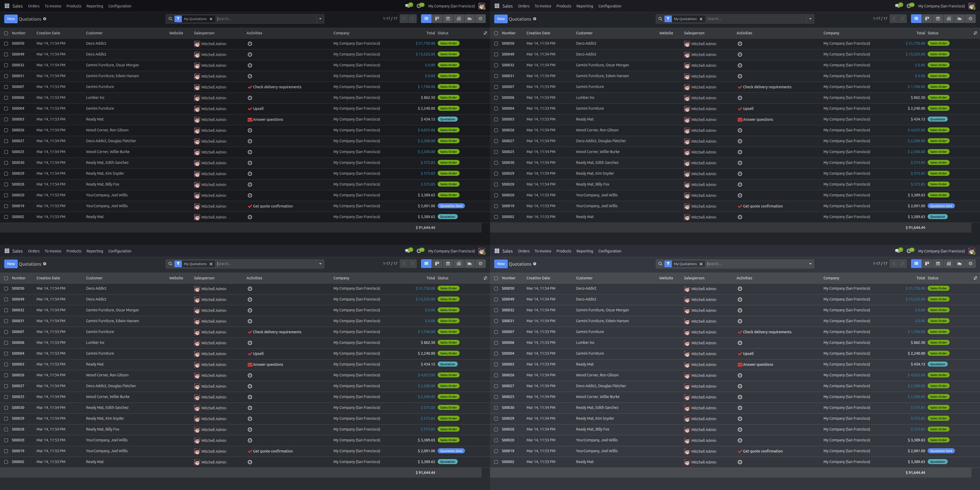
Task: Switch to Kanban view in top-left window
Action: coord(437,19)
